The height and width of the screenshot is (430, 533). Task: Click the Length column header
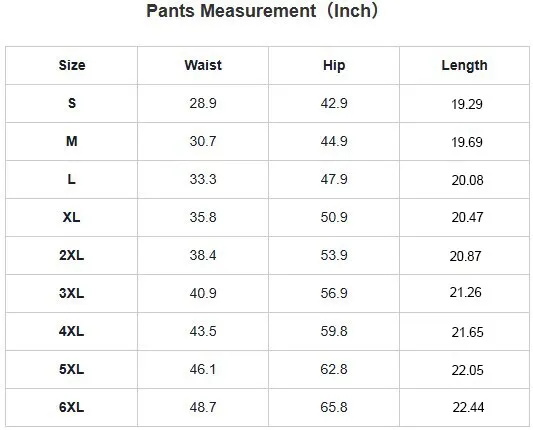coord(464,65)
